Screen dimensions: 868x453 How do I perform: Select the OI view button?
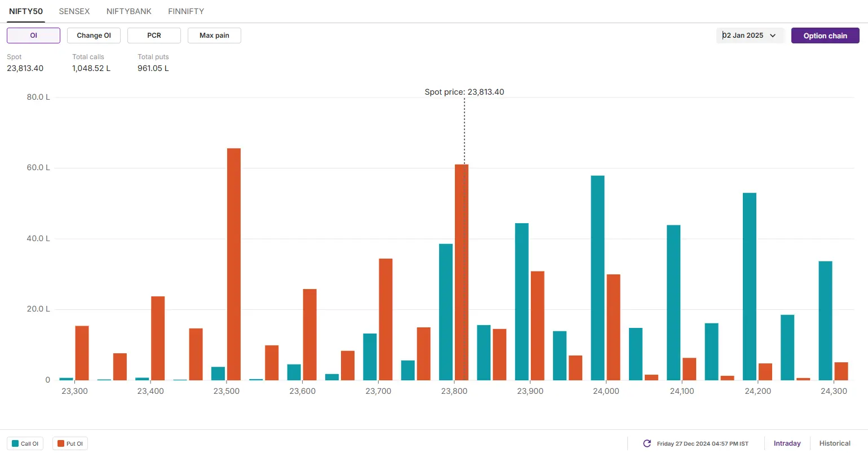point(33,35)
